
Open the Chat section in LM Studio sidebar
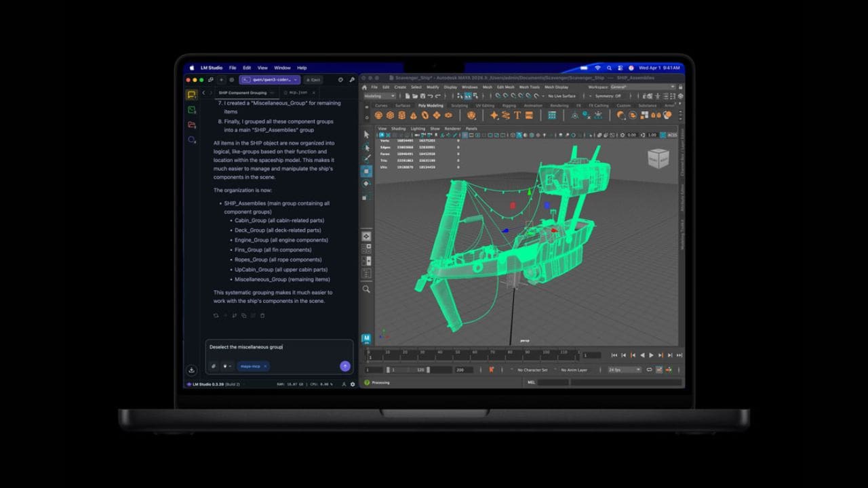tap(192, 95)
